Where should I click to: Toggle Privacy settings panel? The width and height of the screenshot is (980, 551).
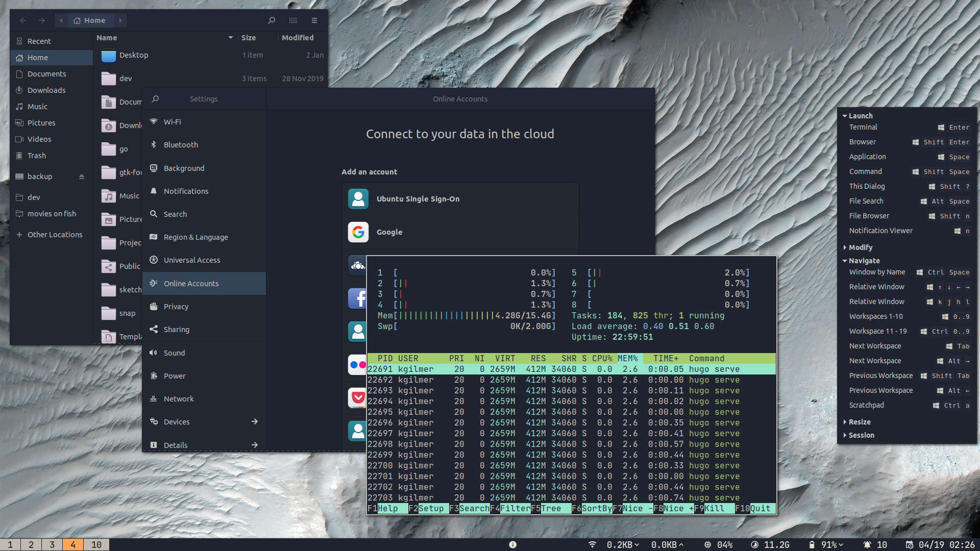(x=176, y=306)
